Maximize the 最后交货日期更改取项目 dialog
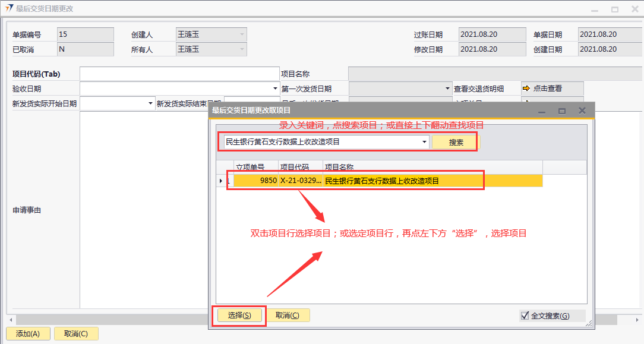 point(562,111)
